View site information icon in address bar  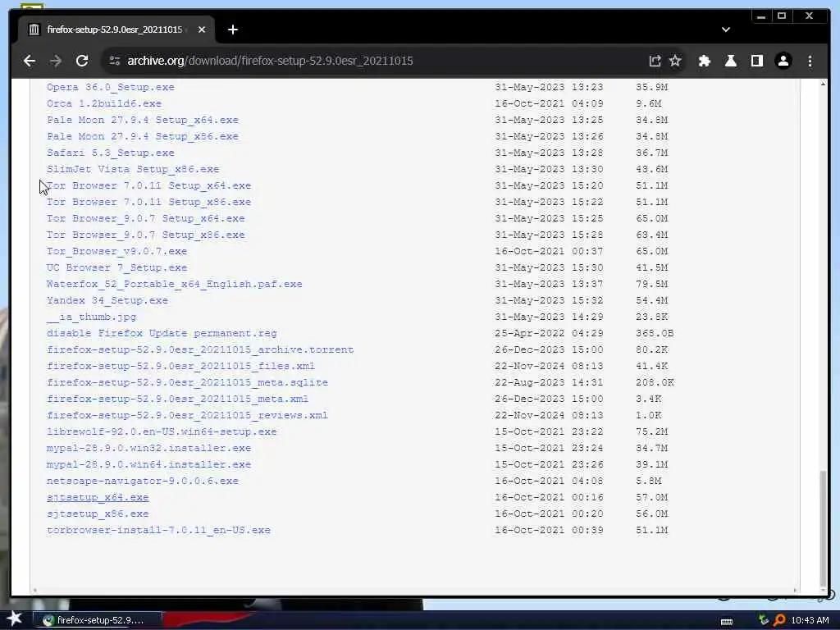coord(115,61)
